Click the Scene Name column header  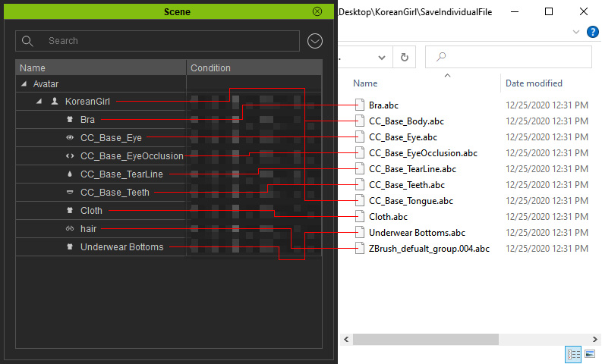click(x=101, y=67)
